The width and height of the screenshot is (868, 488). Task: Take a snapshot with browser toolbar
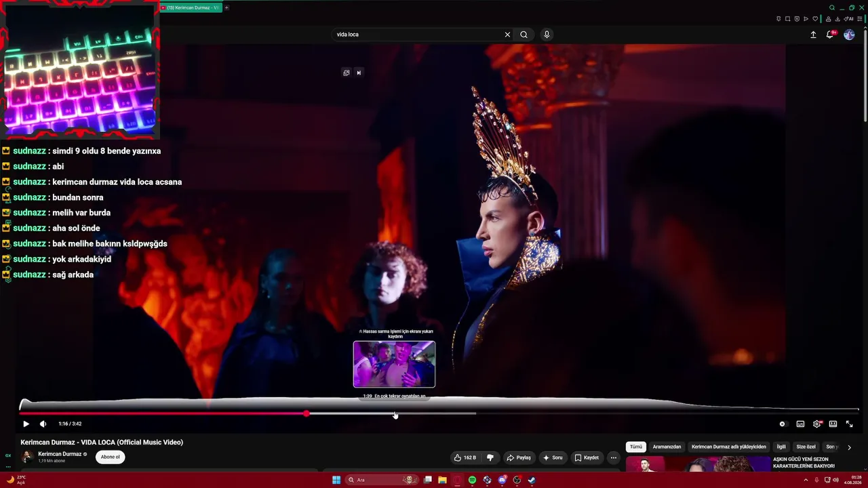tap(787, 19)
